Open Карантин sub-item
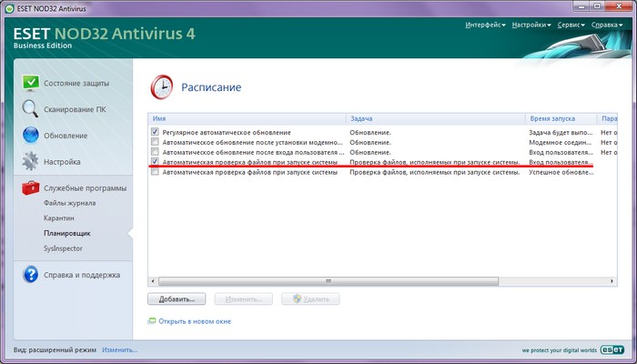 click(59, 217)
